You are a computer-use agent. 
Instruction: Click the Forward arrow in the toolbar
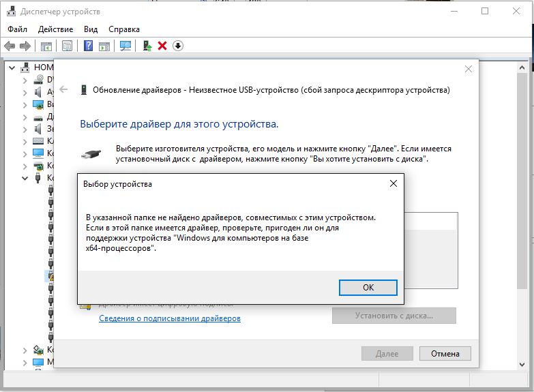pyautogui.click(x=25, y=46)
